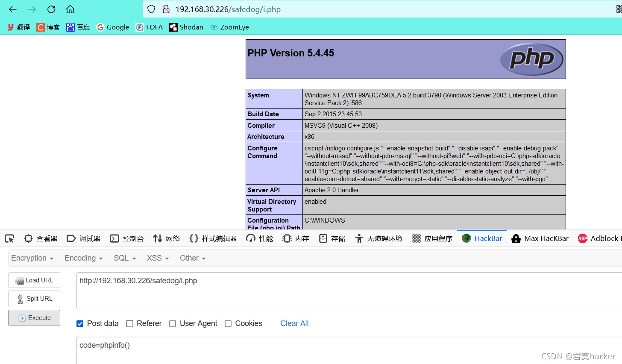Open the Shodan bookmark

click(186, 27)
